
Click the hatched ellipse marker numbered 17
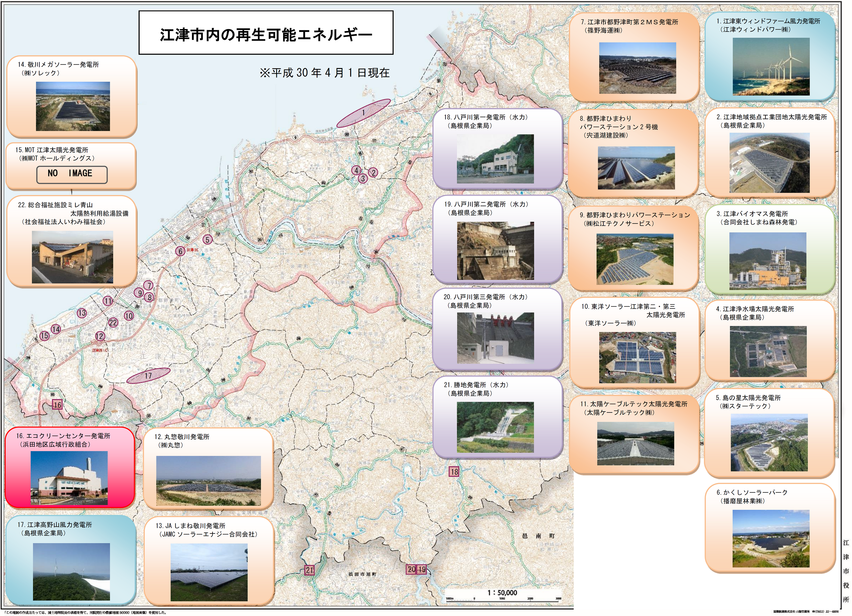pyautogui.click(x=148, y=375)
